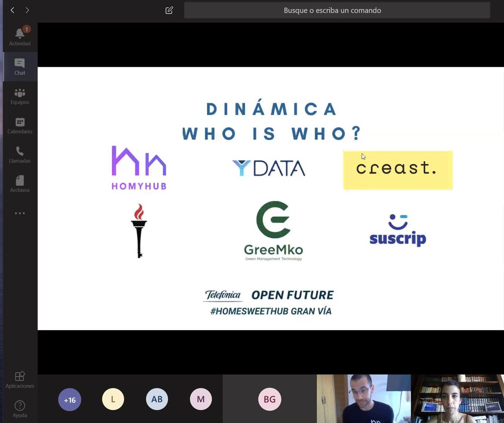Click the GreeMko logo
The image size is (504, 423).
pyautogui.click(x=273, y=231)
